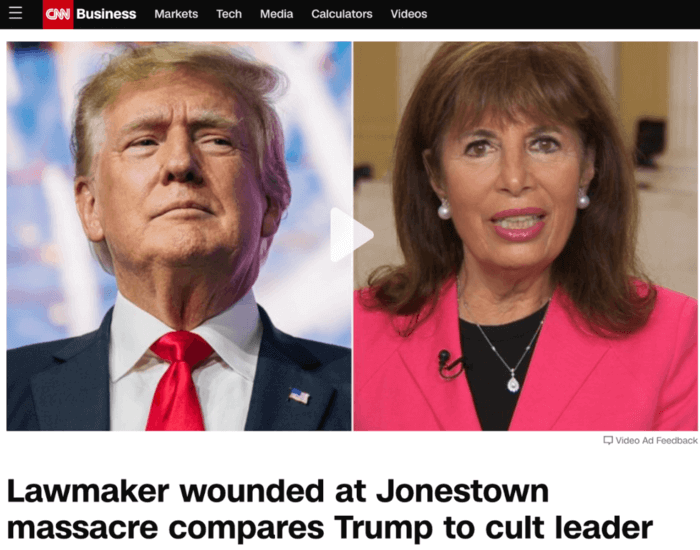The image size is (700, 550).
Task: Open the Calculators page
Action: pyautogui.click(x=342, y=14)
